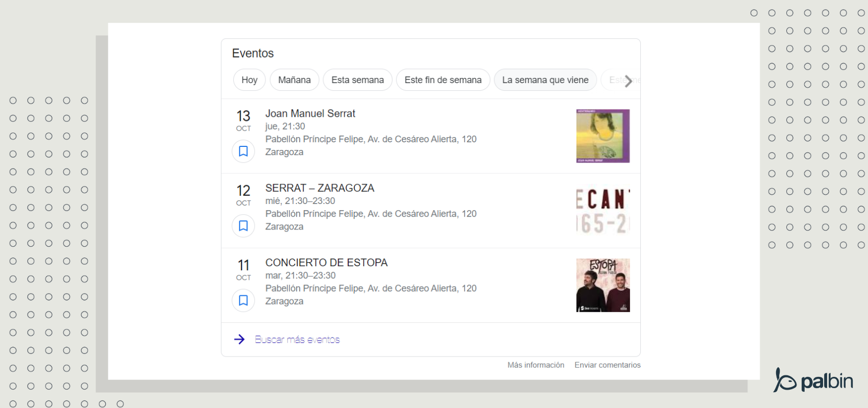
Task: Open the SERRAT – ZARAGOZA event thumbnail
Action: pyautogui.click(x=603, y=211)
